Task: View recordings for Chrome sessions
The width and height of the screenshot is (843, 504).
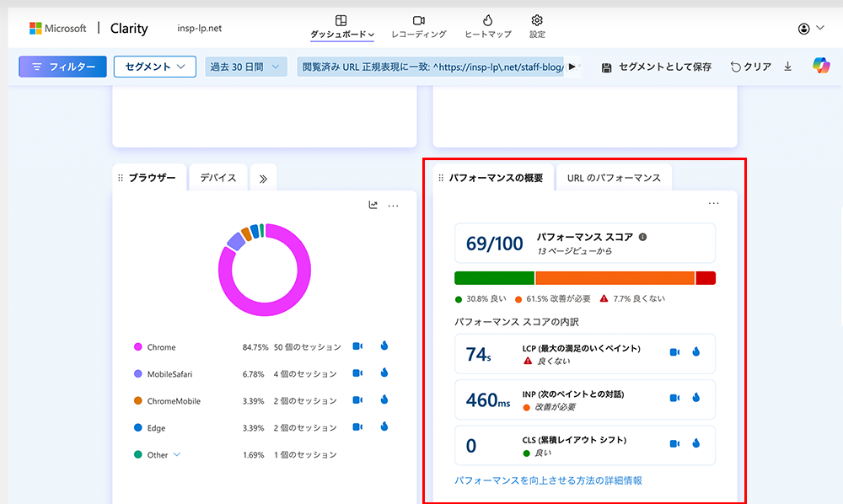Action: [x=357, y=346]
